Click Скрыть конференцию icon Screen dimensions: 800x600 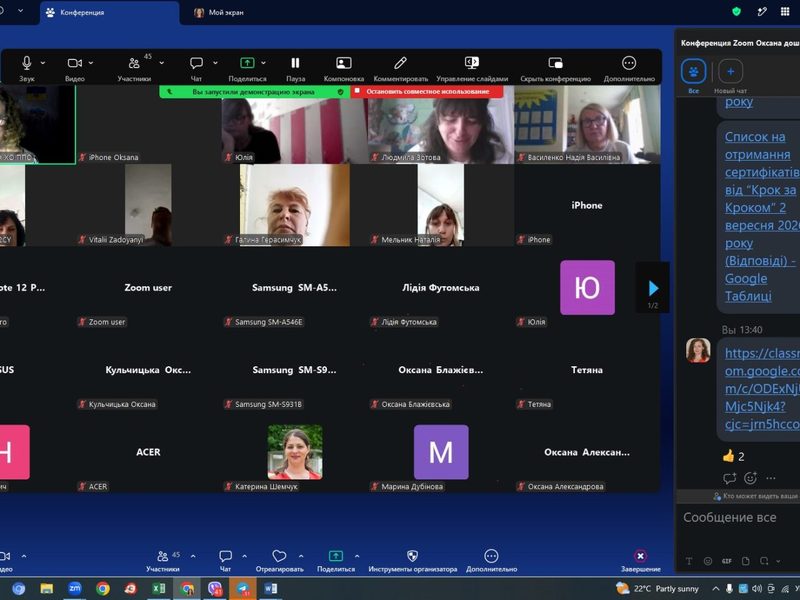coord(556,63)
